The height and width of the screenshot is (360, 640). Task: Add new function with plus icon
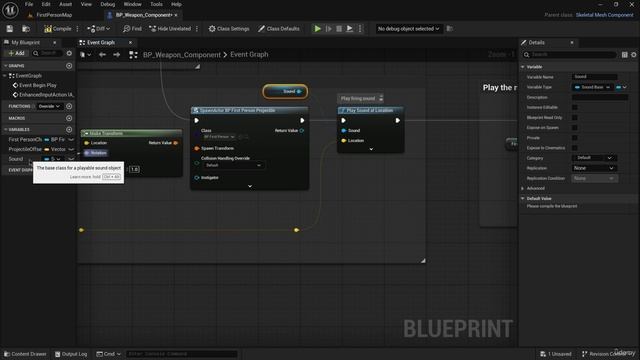pyautogui.click(x=69, y=106)
